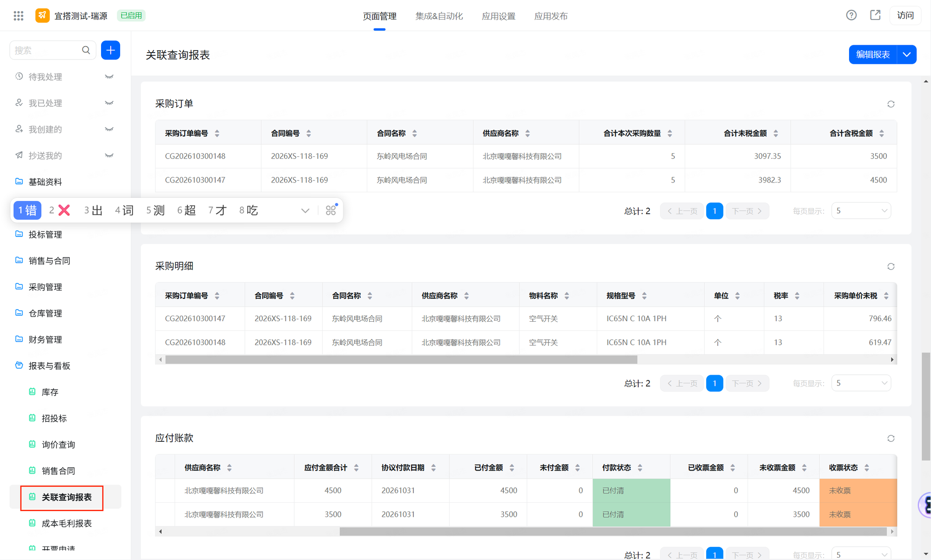This screenshot has height=560, width=931.
Task: Click order number CG202610300148 in 采购订单
Action: pos(195,156)
